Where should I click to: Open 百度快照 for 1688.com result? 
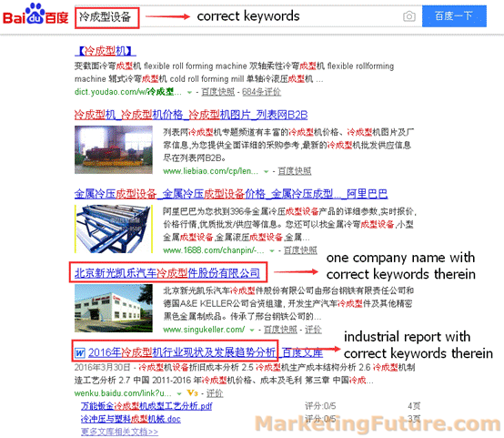click(x=300, y=250)
